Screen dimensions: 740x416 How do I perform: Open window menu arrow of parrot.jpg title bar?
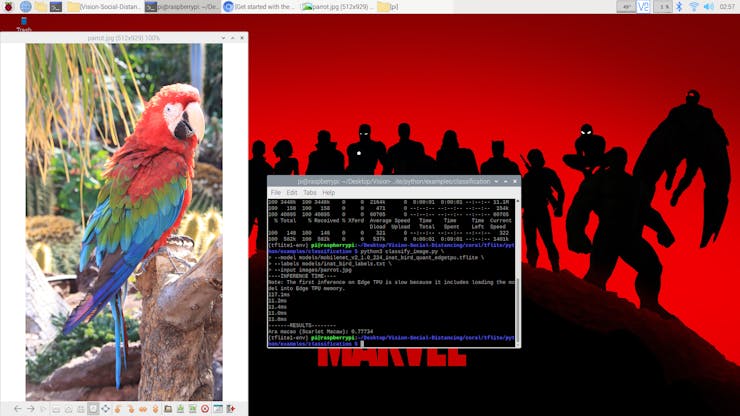coord(223,38)
